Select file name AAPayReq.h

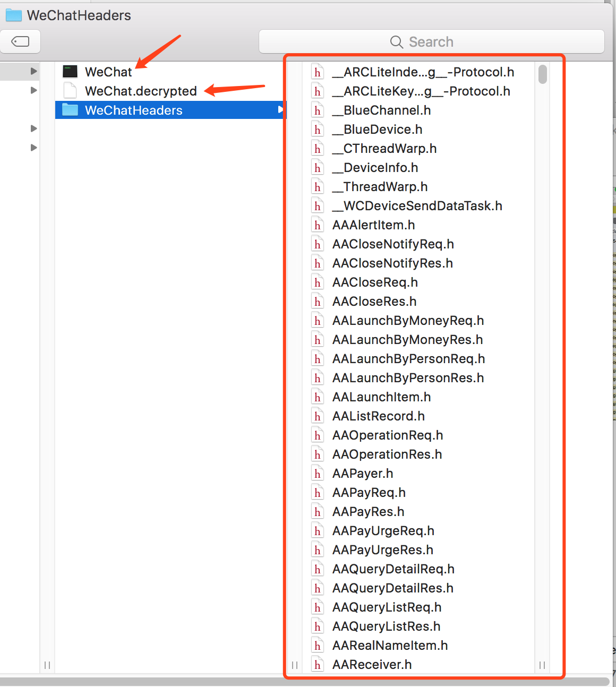pos(369,493)
